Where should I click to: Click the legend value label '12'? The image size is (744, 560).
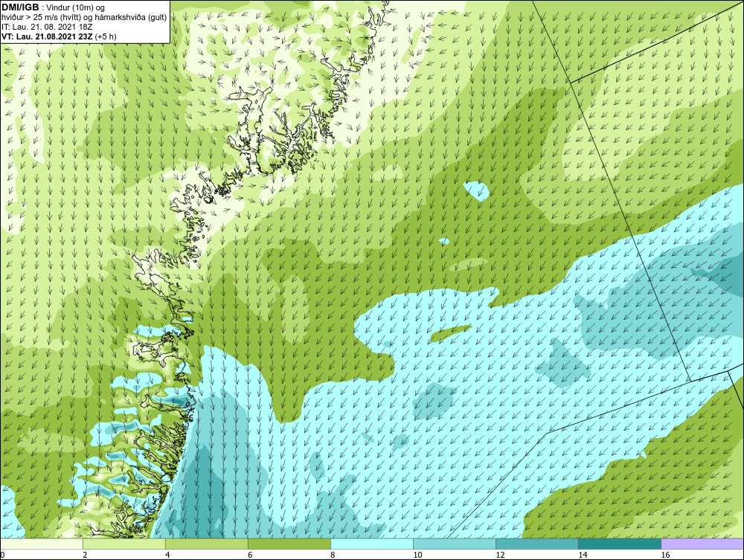pos(500,555)
